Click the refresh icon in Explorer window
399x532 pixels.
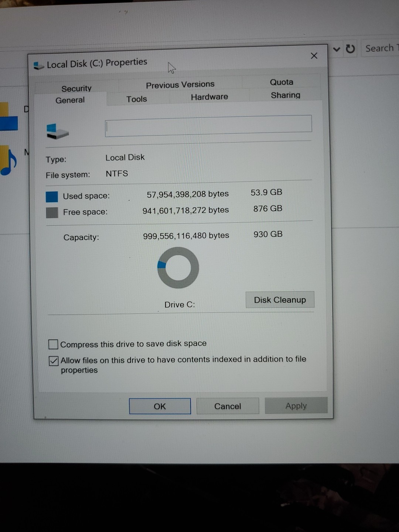click(x=350, y=49)
